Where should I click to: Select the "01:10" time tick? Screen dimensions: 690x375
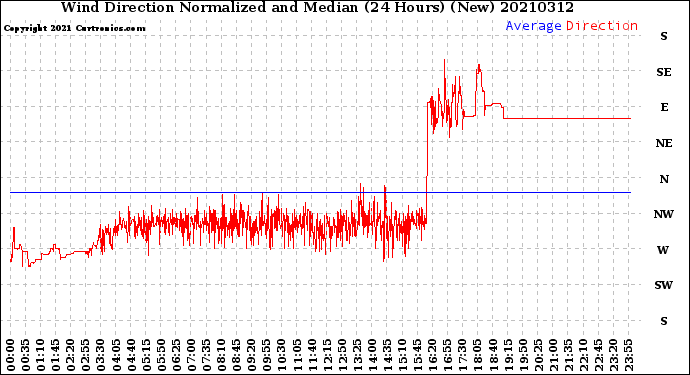(40, 355)
